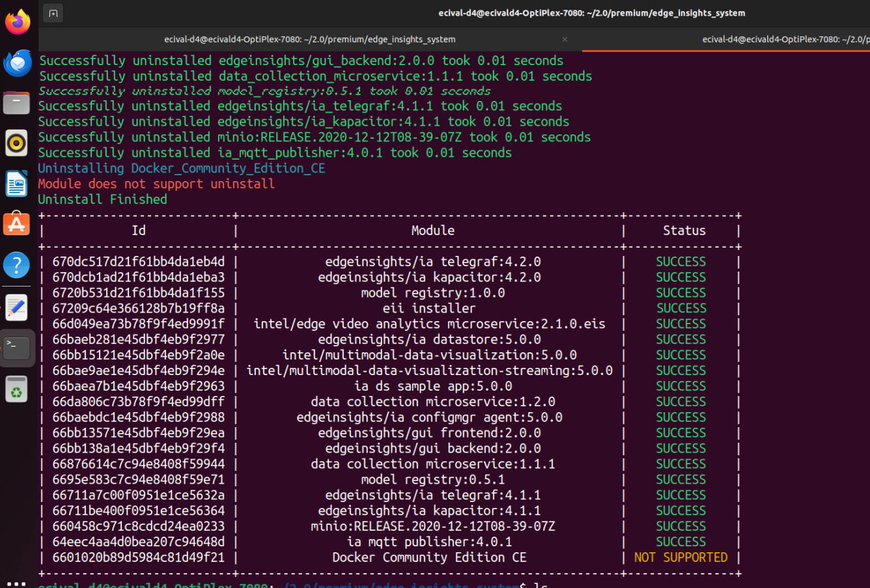
Task: Click Id 66bb15121e45dbf4eb9f2a0e
Action: pyautogui.click(x=139, y=356)
